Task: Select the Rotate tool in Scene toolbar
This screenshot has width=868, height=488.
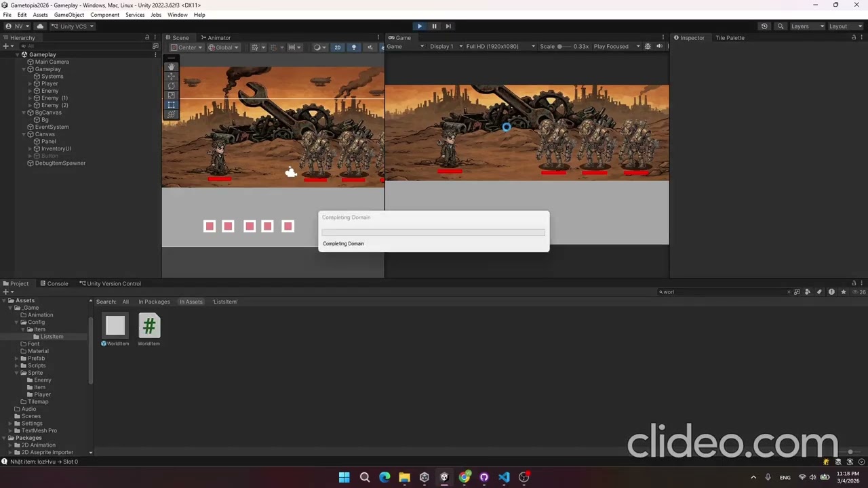Action: coord(171,85)
